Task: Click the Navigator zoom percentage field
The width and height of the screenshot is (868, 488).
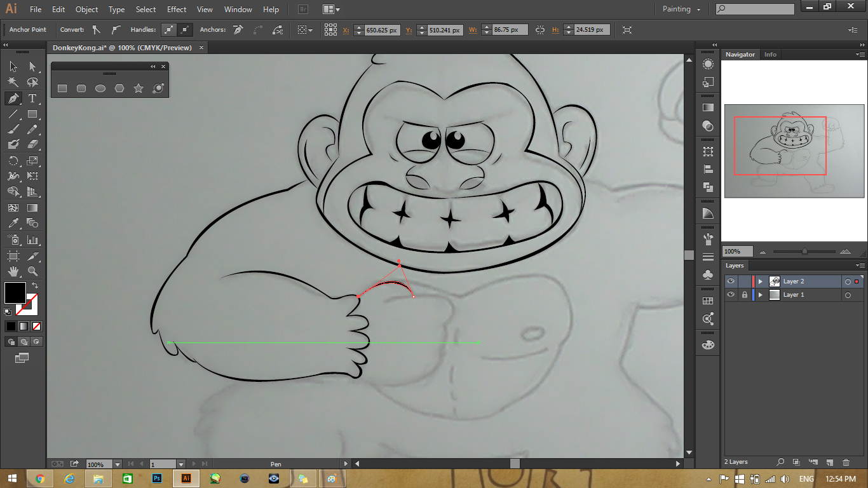Action: [x=738, y=252]
